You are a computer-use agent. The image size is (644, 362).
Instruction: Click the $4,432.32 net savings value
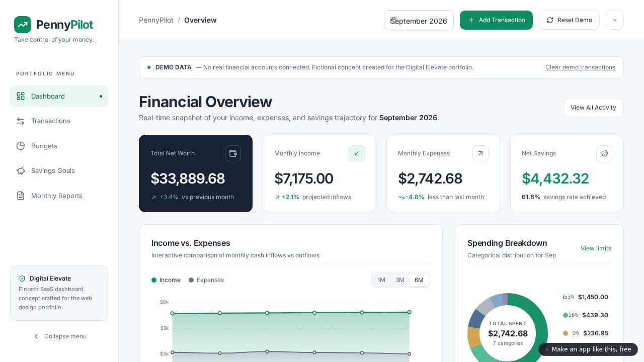pos(555,178)
